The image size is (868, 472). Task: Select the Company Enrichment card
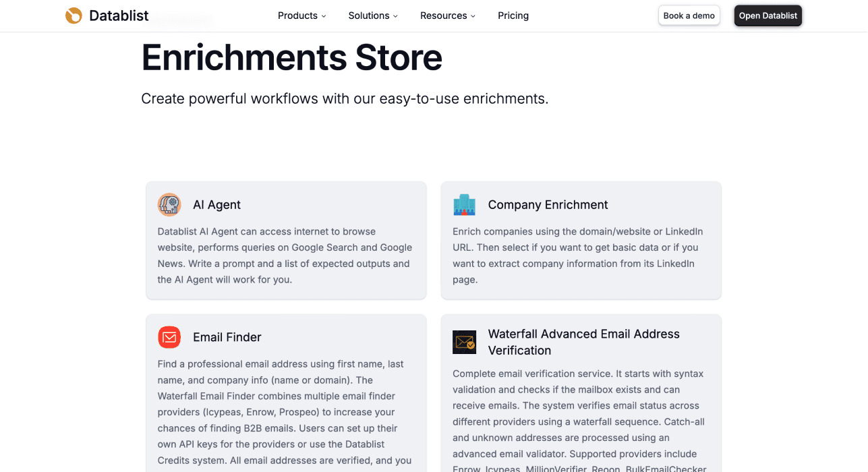[x=581, y=240]
